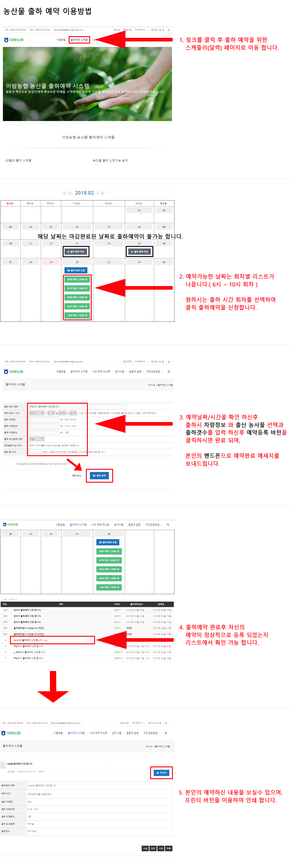Click 출하 예약 마감 badge on day 13
The image size is (290, 868).
click(x=76, y=252)
